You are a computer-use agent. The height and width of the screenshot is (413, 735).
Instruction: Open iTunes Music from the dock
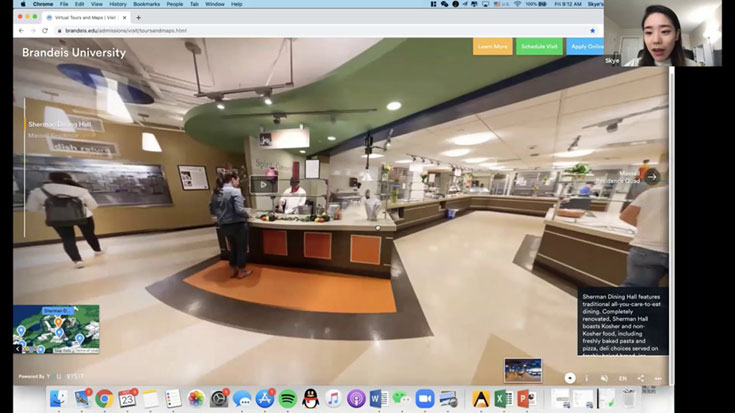tap(333, 399)
